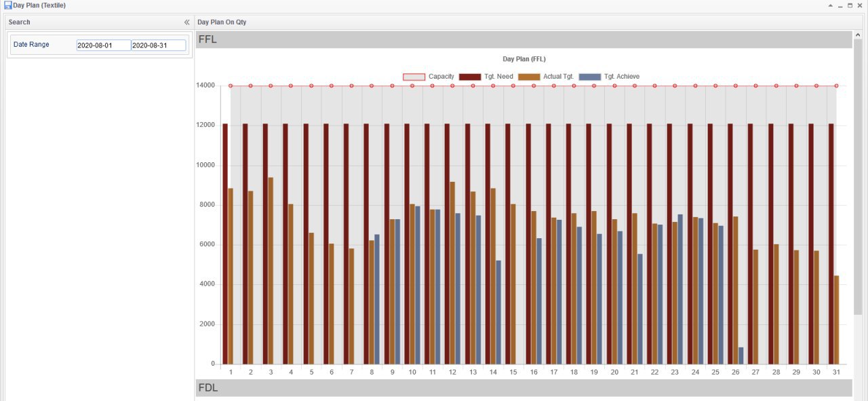Click the Tgt. Achieve bar for day 8

point(377,299)
